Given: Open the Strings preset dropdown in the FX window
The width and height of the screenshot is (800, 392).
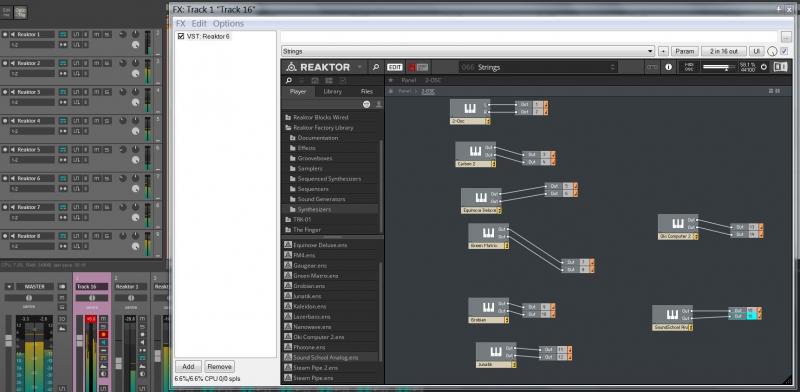Looking at the screenshot, I should pos(650,51).
